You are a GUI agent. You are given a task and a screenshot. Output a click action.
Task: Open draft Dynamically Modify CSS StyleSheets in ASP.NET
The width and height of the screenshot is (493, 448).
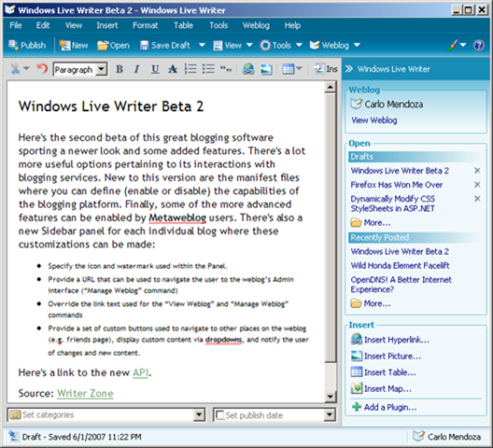pyautogui.click(x=393, y=203)
